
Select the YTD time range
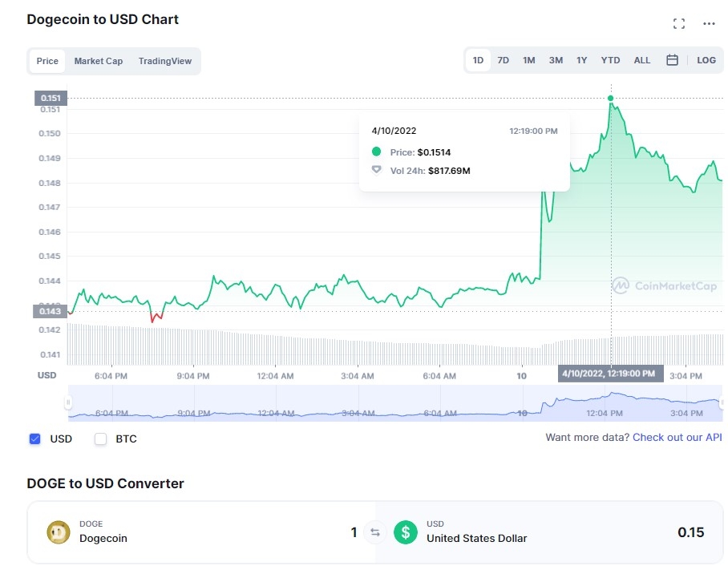(610, 60)
